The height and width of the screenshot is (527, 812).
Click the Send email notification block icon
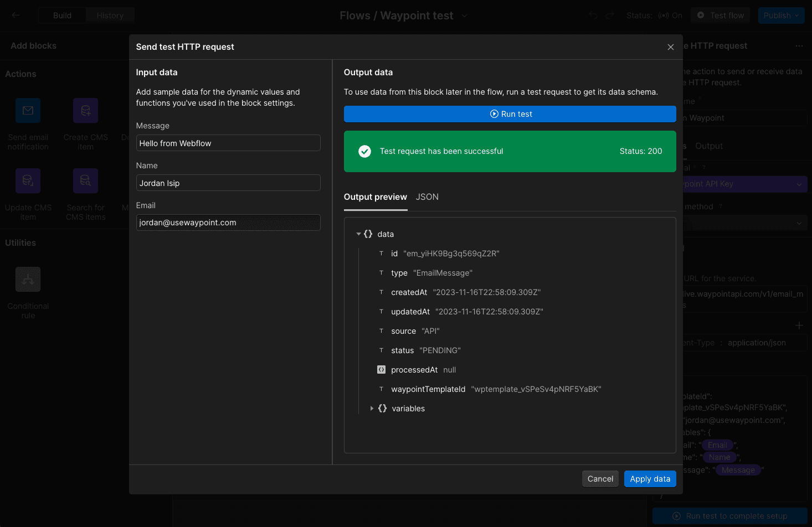click(x=28, y=111)
